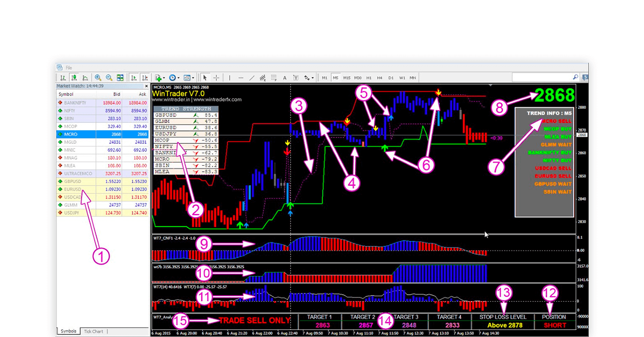Draw a vertical line tool

[x=230, y=77]
